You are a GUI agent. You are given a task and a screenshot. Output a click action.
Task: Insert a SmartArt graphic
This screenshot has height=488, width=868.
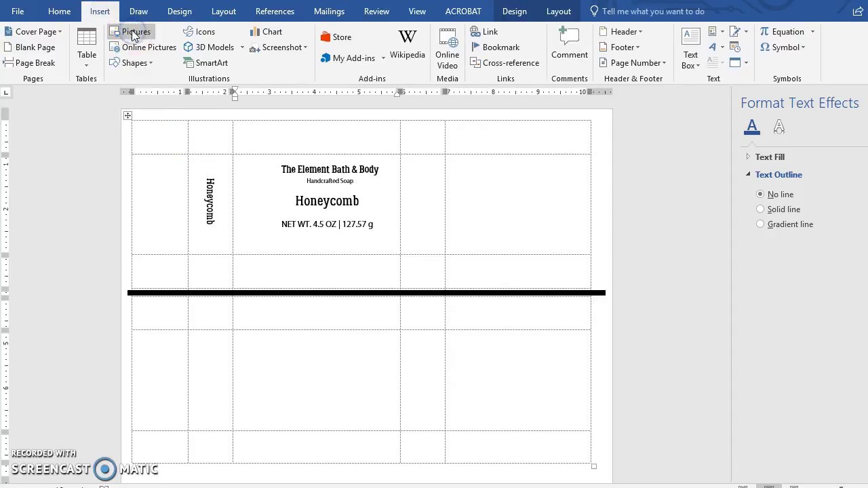point(206,63)
